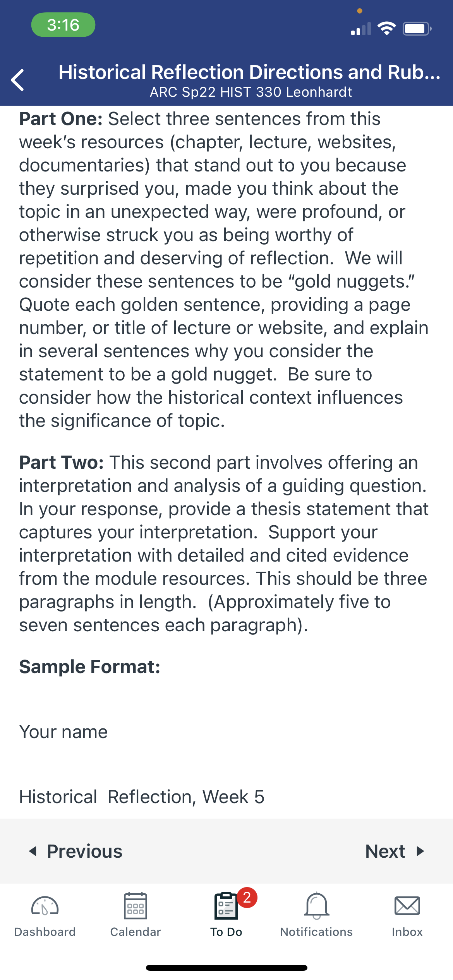Open the Calendar icon
The width and height of the screenshot is (453, 980).
[x=136, y=906]
